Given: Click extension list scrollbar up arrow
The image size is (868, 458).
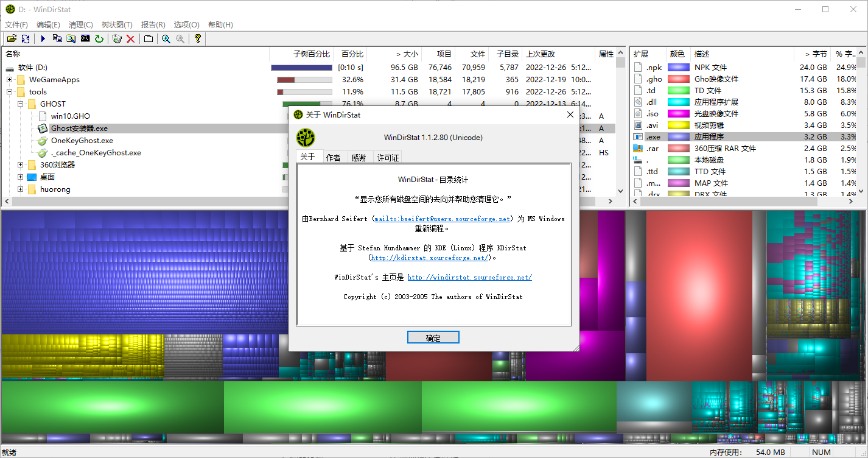Looking at the screenshot, I should [x=862, y=54].
